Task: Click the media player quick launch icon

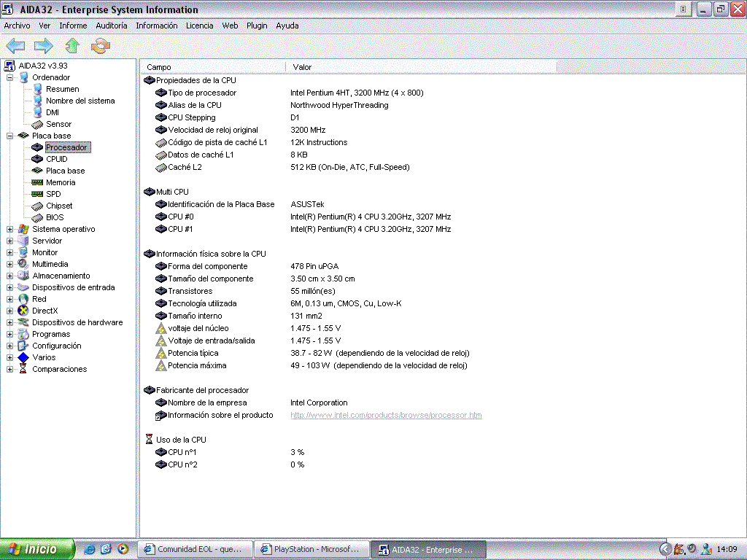Action: (x=123, y=549)
